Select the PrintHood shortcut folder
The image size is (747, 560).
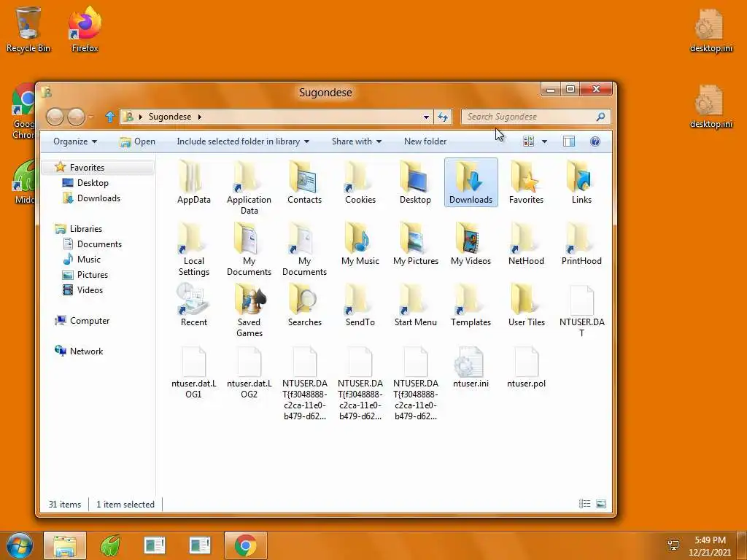tap(581, 244)
